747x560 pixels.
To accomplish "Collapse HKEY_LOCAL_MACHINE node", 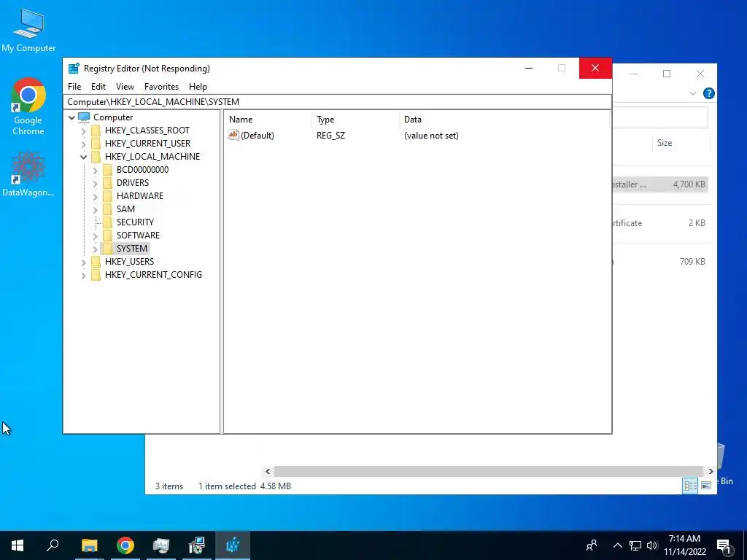I will click(x=83, y=157).
